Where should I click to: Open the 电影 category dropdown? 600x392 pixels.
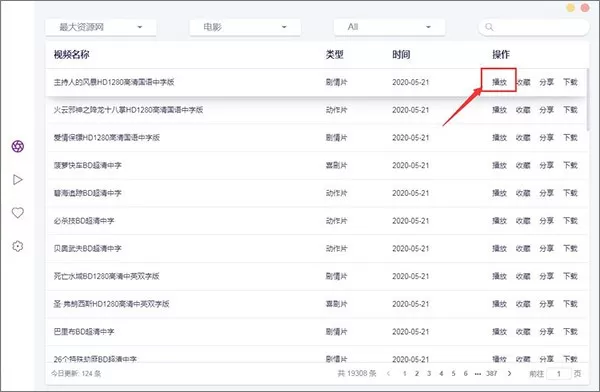pyautogui.click(x=245, y=27)
